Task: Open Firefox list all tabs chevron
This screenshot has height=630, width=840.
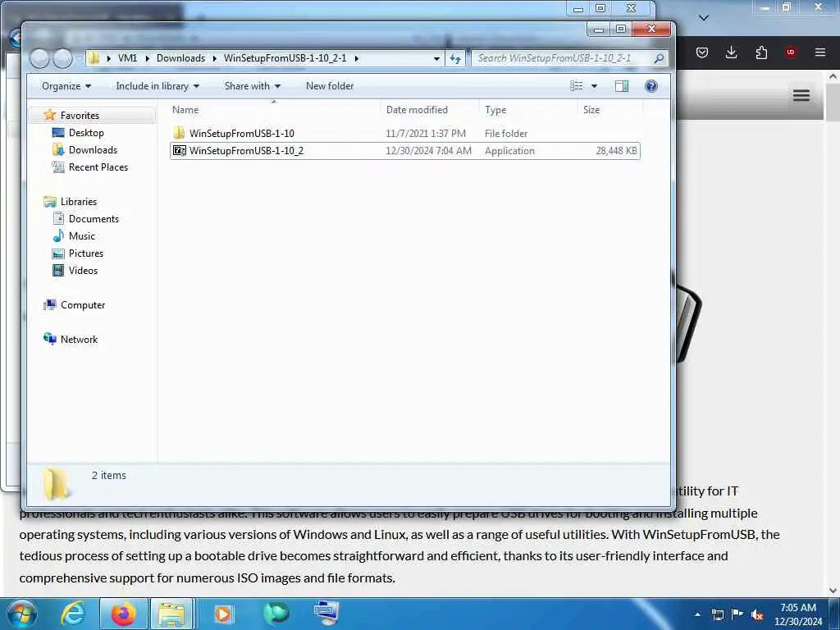Action: click(704, 18)
